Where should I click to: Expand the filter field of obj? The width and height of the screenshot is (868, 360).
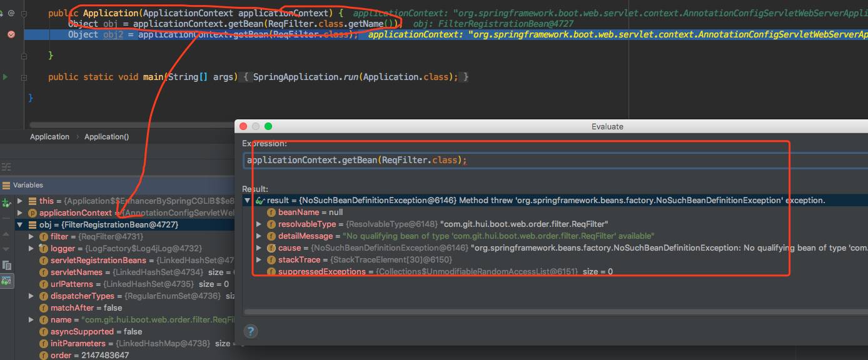coord(32,237)
